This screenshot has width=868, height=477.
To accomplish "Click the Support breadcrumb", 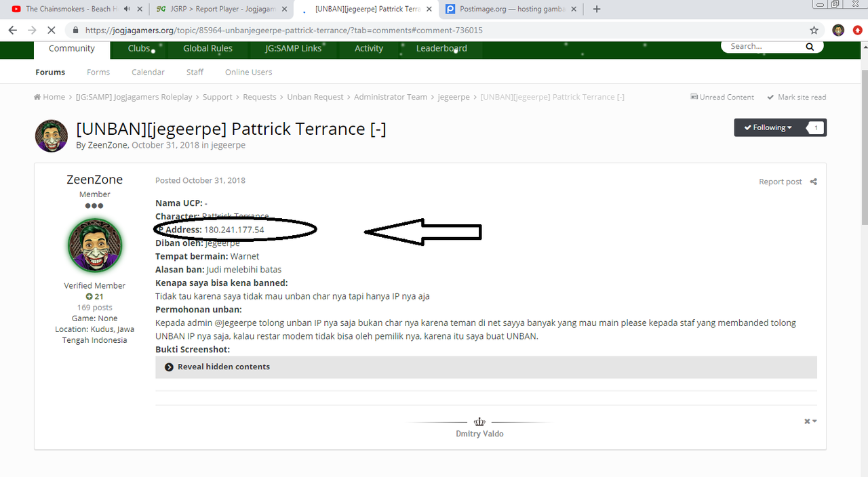I will click(x=217, y=97).
